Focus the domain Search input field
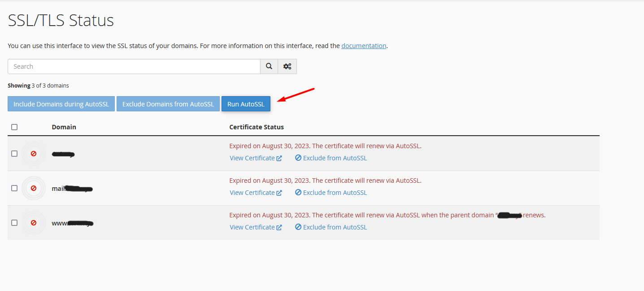 click(x=134, y=66)
